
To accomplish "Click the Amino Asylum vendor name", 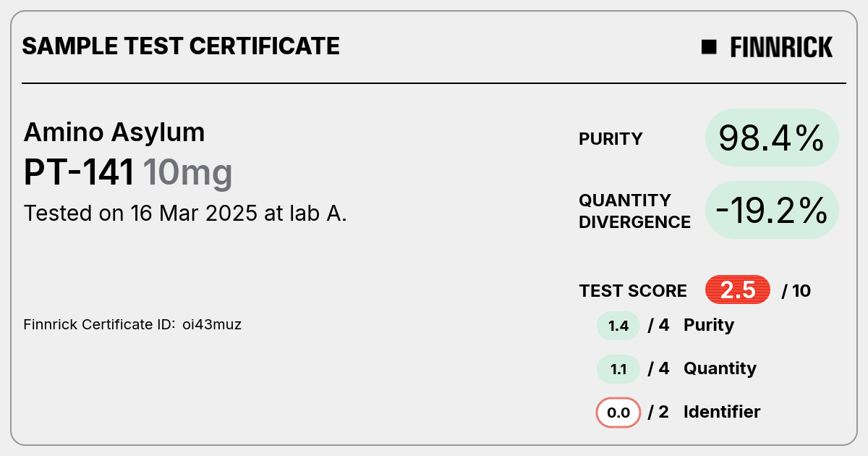I will coord(114,132).
